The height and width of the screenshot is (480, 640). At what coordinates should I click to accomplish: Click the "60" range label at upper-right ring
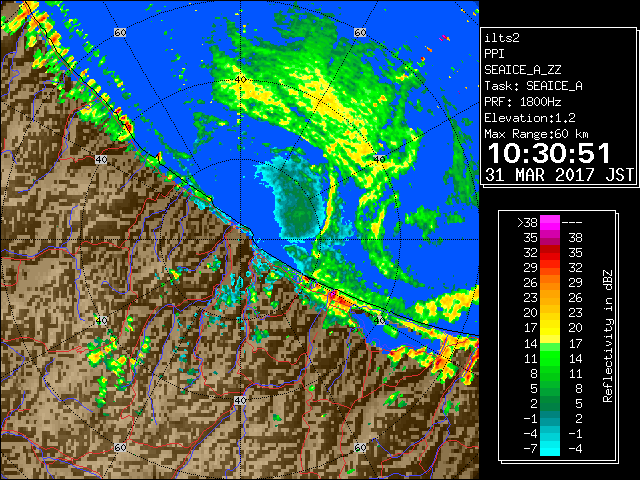(x=360, y=32)
